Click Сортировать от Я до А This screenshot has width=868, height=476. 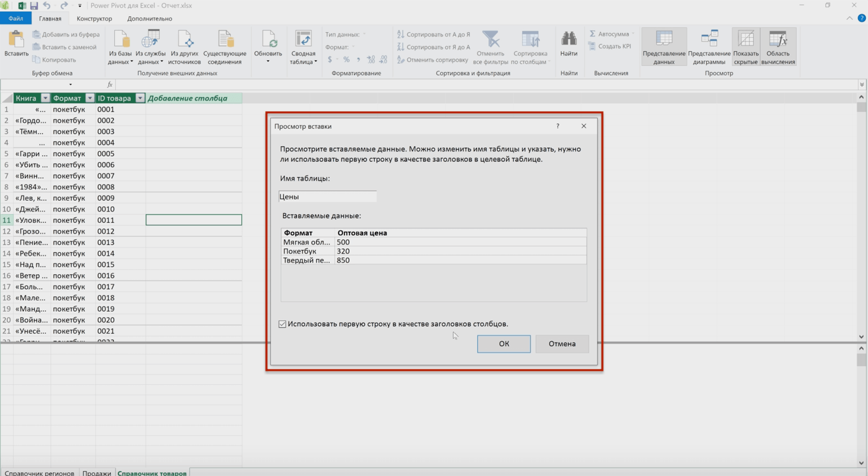(x=433, y=47)
